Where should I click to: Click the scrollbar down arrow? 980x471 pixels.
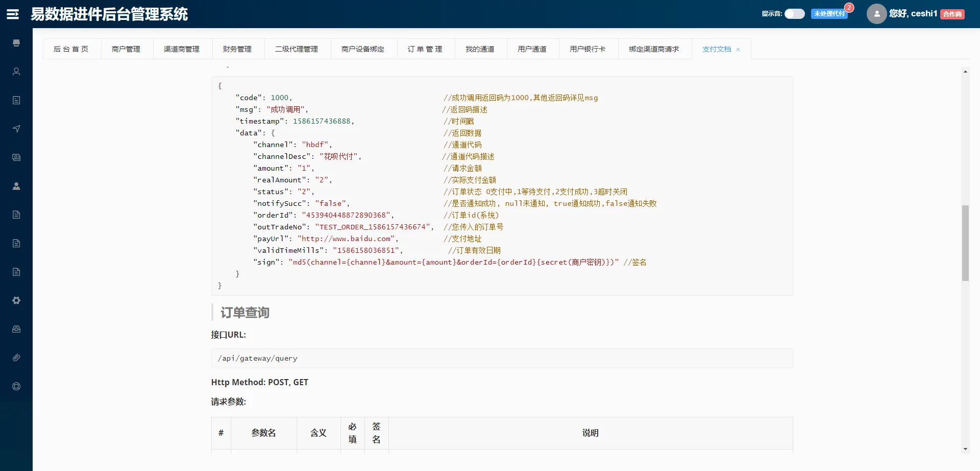965,449
